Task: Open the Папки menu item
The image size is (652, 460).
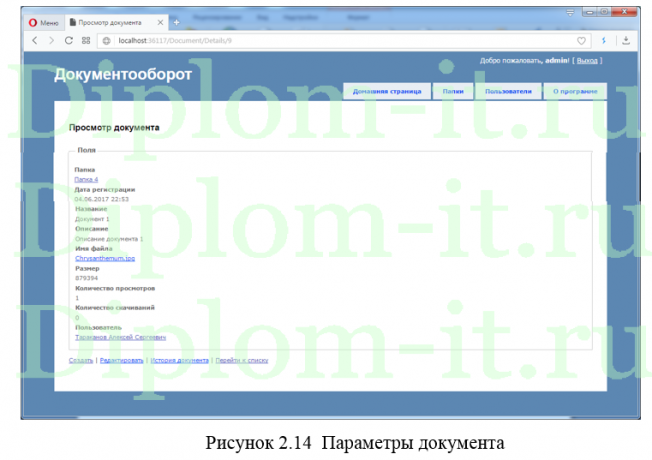Action: tap(453, 92)
